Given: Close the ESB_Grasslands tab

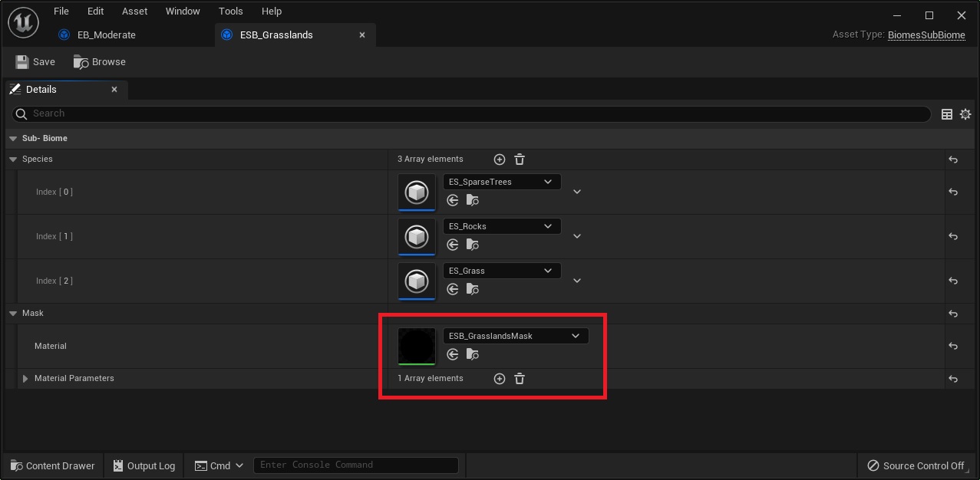Looking at the screenshot, I should 362,35.
